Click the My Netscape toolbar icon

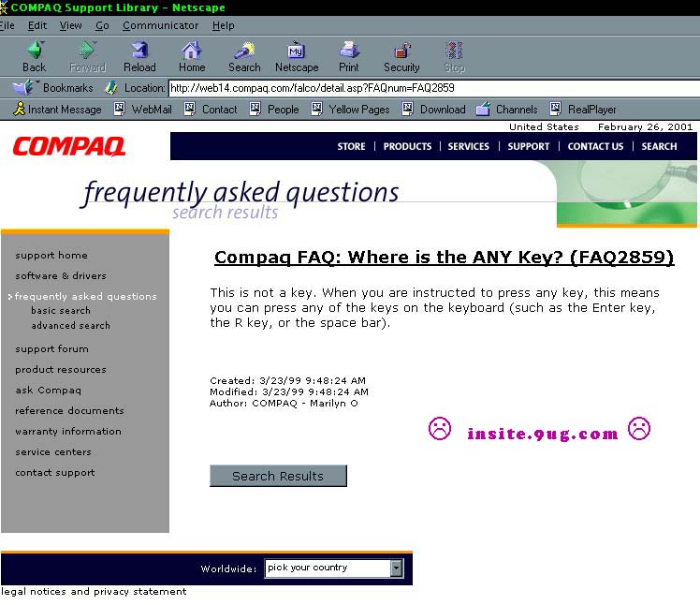point(296,51)
